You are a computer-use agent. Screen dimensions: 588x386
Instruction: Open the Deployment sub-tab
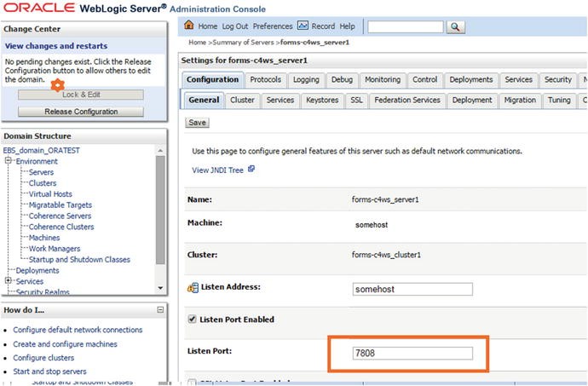(472, 101)
